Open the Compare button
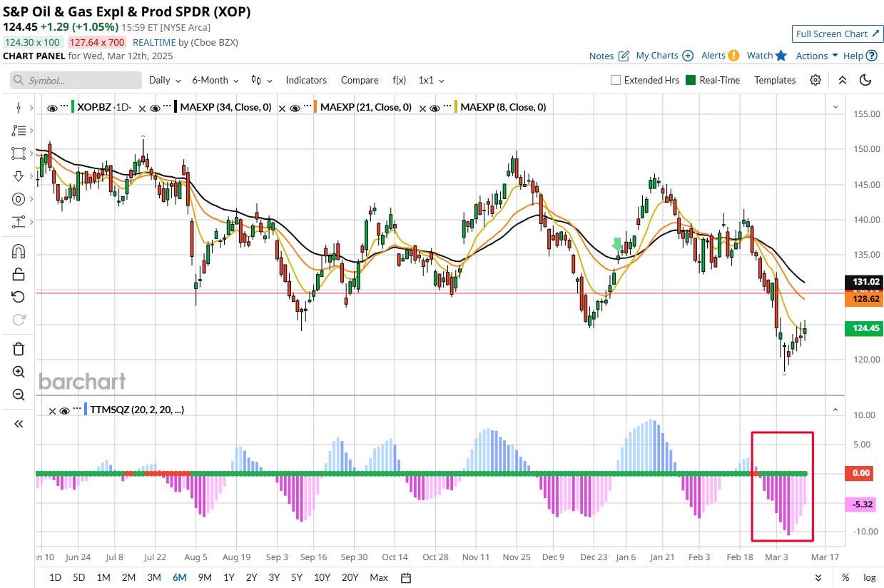 [360, 80]
